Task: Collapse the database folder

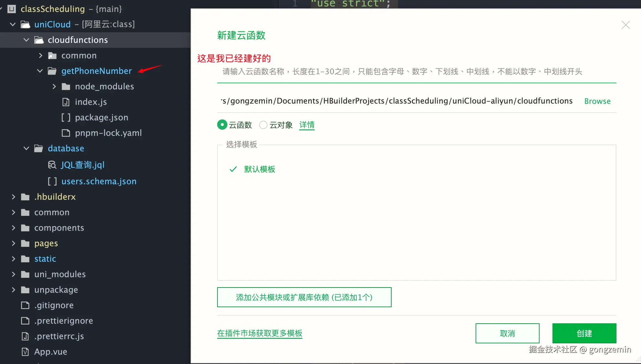Action: (x=26, y=148)
